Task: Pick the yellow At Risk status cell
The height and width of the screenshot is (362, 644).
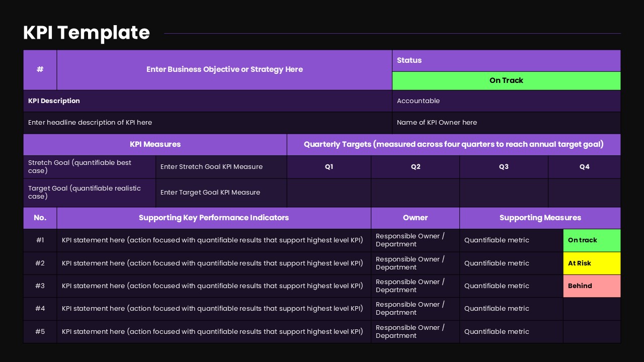Action: point(592,263)
